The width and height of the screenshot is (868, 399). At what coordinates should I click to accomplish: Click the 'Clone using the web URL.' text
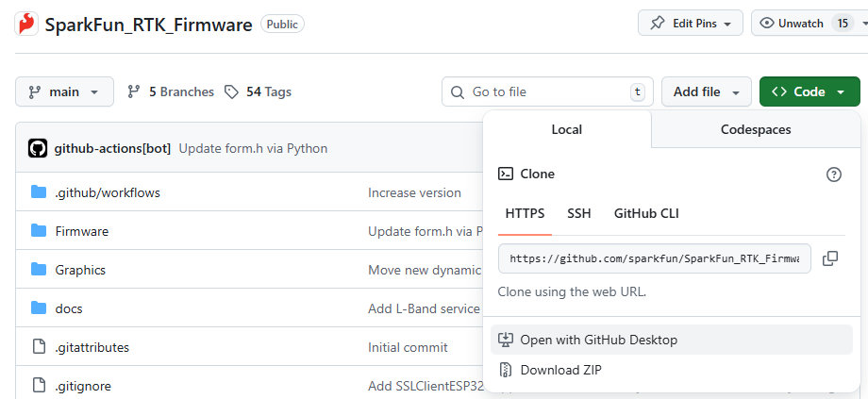point(572,291)
